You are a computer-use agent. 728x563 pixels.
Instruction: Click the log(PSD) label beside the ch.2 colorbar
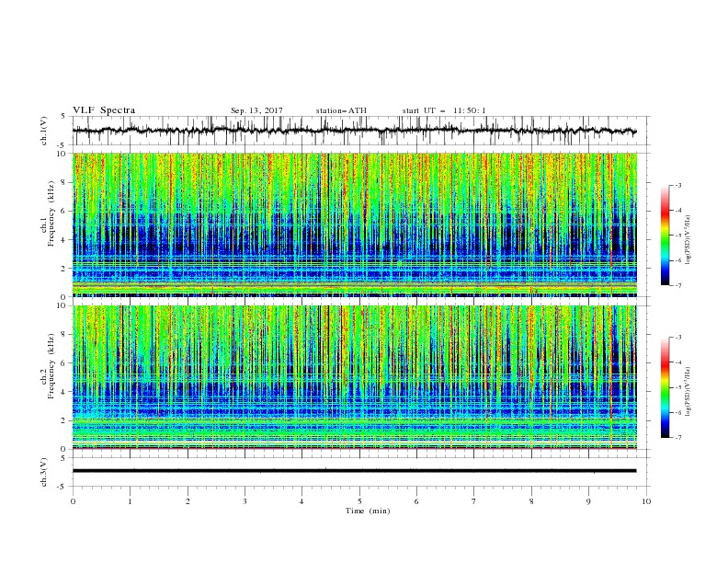pos(688,391)
